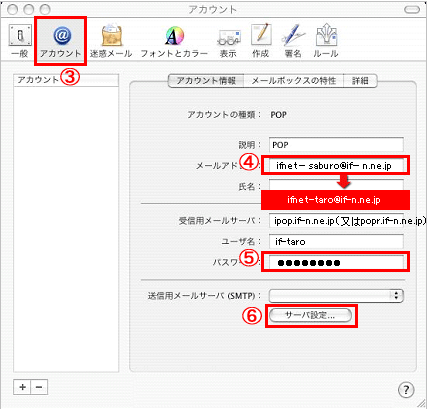427x409 pixels.
Task: Open the 一般 (General) preferences icon
Action: point(20,41)
